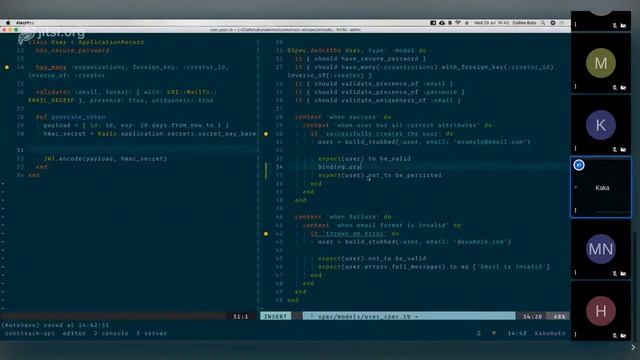The width and height of the screenshot is (640, 360).
Task: Click "context 'when failure' do" line
Action: [x=343, y=217]
